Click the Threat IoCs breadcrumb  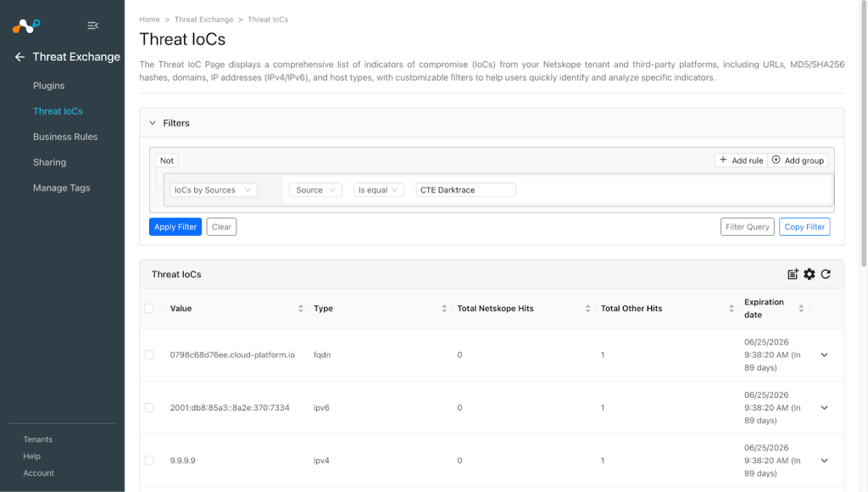click(268, 20)
